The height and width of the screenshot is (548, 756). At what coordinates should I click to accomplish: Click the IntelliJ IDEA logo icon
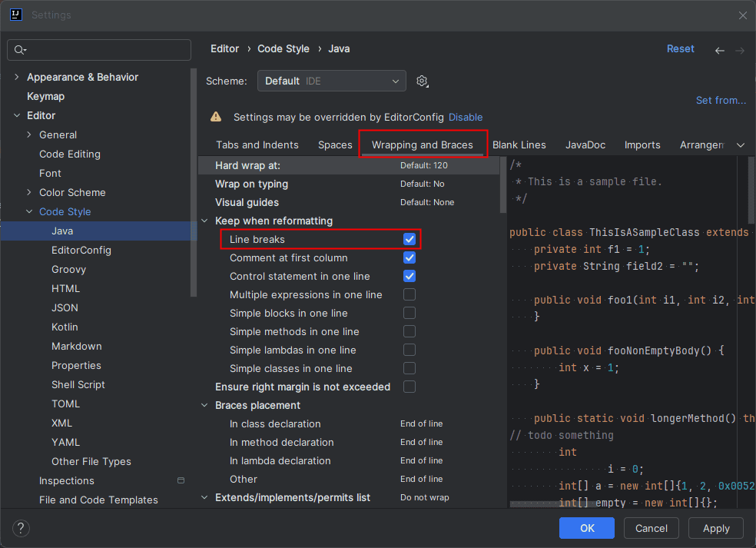tap(15, 15)
